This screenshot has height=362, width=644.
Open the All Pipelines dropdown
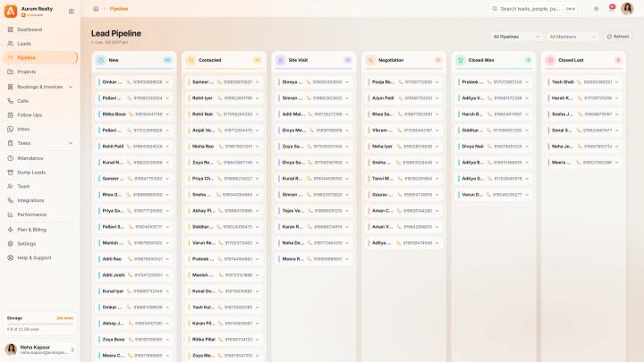coord(516,37)
